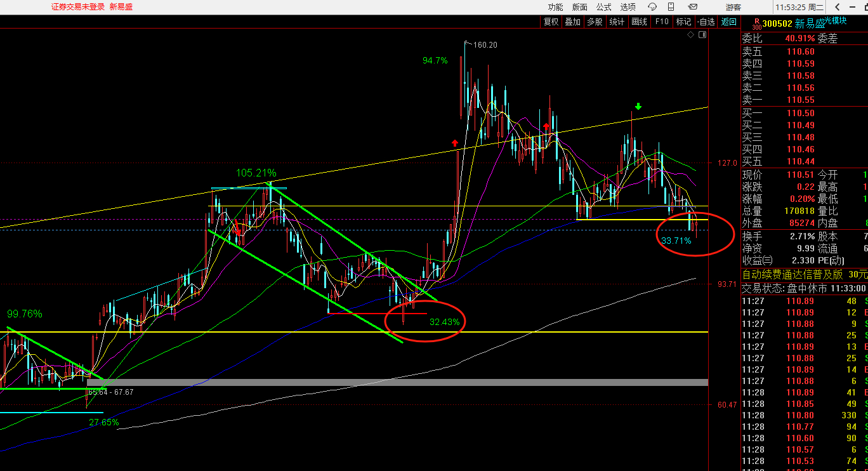Select the 卖五 110.60 ask row
Image resolution: width=868 pixels, height=471 pixels.
pos(805,52)
